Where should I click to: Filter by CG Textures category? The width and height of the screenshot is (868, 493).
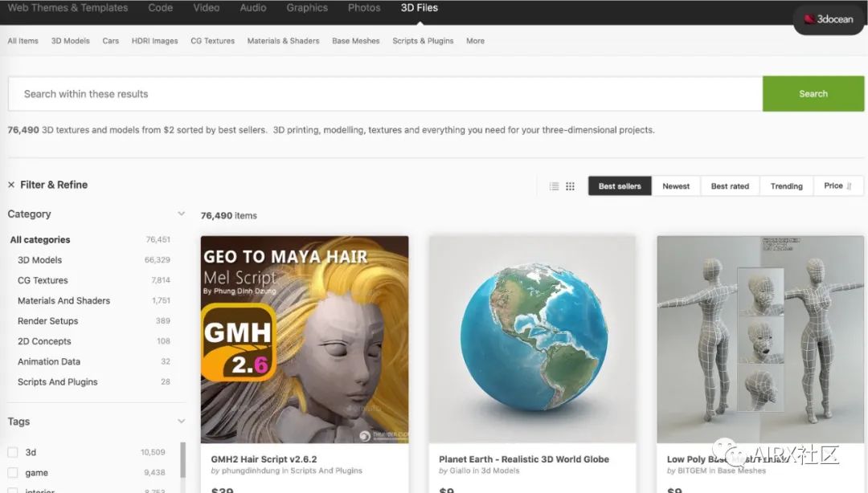[x=43, y=280]
